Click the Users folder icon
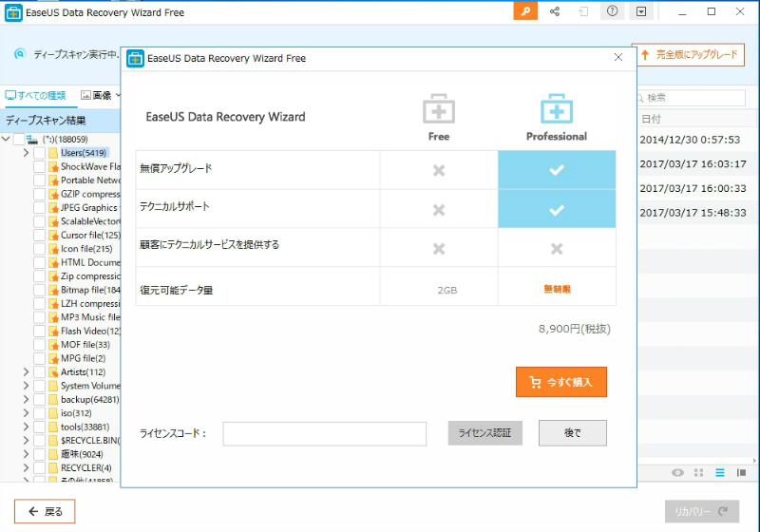This screenshot has width=760, height=532. 53,153
